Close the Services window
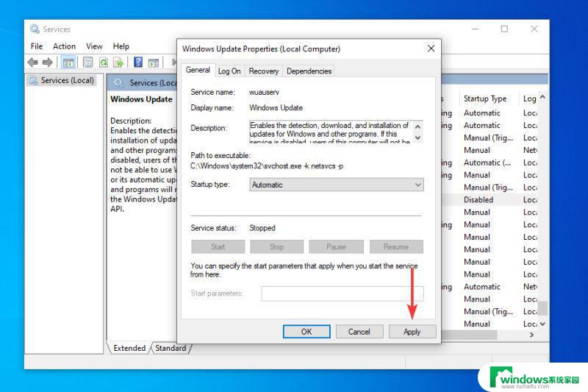 [534, 29]
